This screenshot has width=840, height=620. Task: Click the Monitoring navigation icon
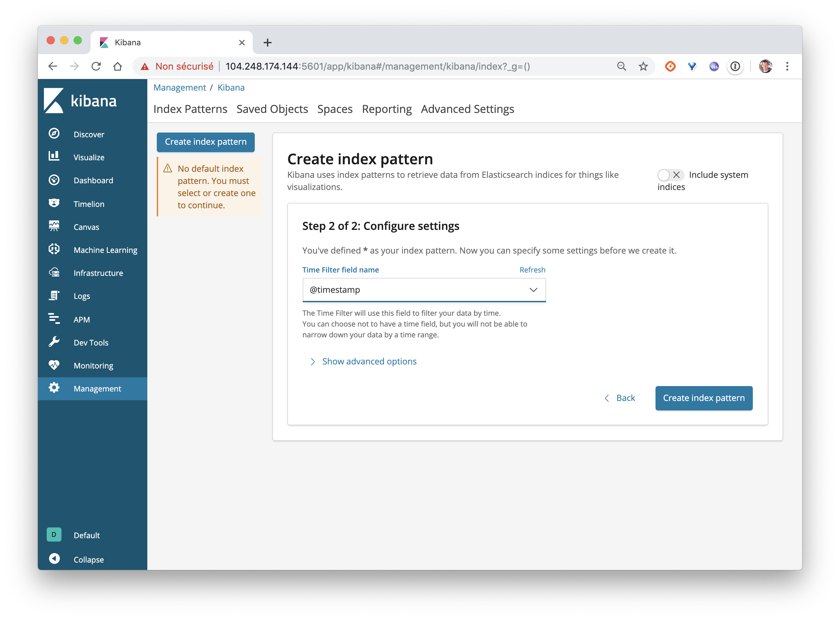pyautogui.click(x=53, y=365)
